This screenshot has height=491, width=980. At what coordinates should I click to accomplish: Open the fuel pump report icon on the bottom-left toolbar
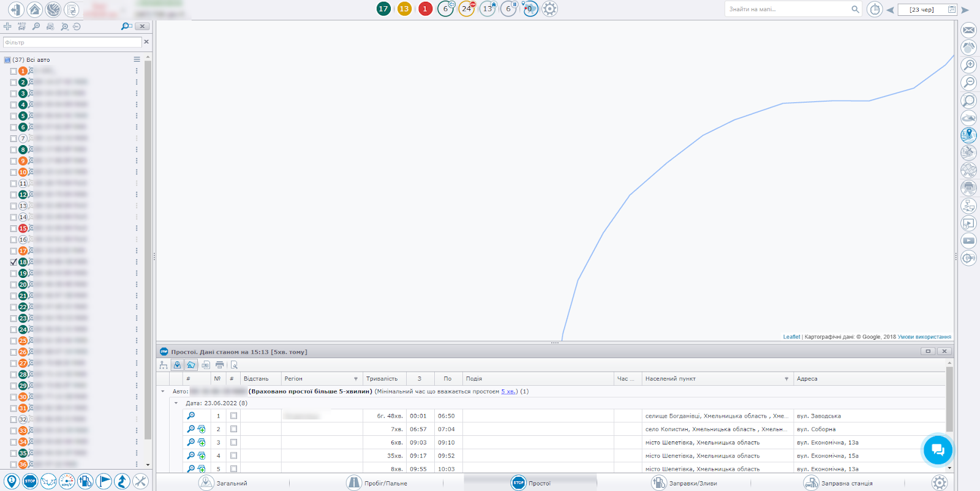click(85, 481)
